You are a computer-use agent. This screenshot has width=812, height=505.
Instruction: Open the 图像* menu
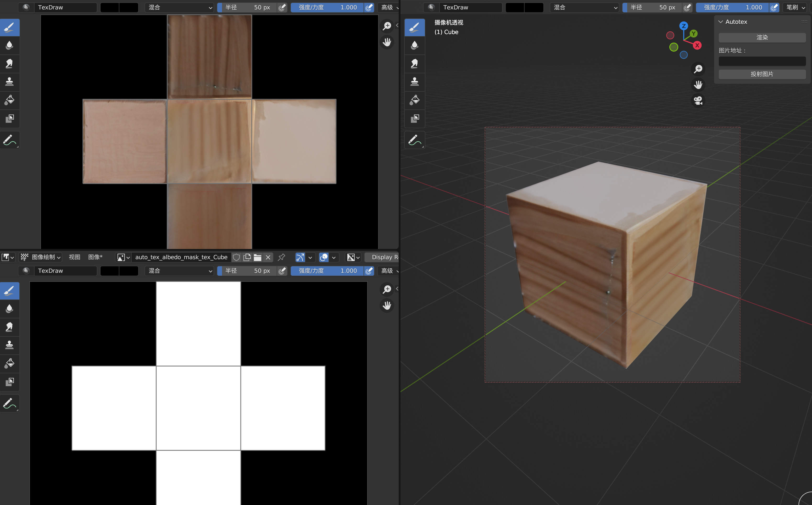coord(95,257)
